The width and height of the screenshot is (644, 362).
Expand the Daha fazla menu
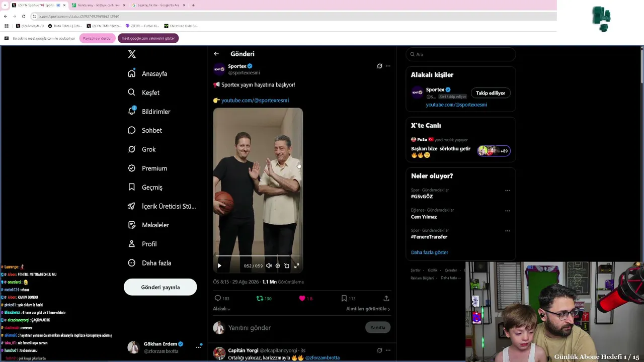coord(149,263)
